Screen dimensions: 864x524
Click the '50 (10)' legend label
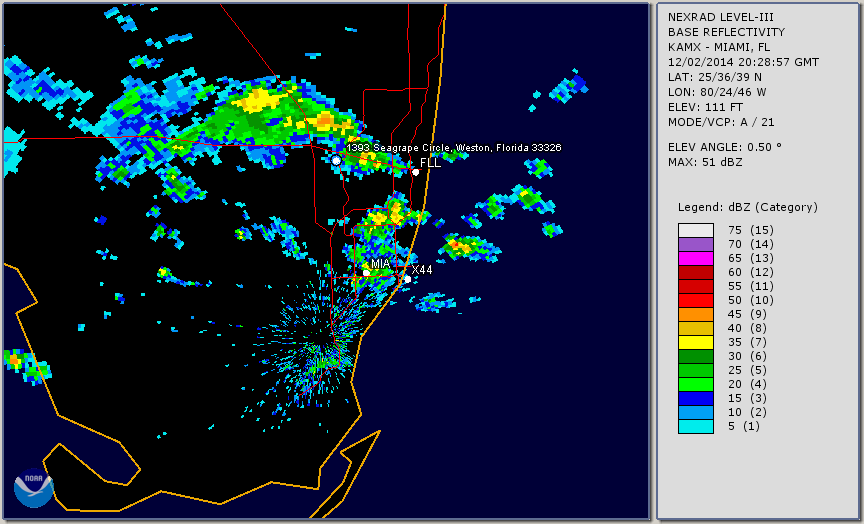[x=750, y=300]
